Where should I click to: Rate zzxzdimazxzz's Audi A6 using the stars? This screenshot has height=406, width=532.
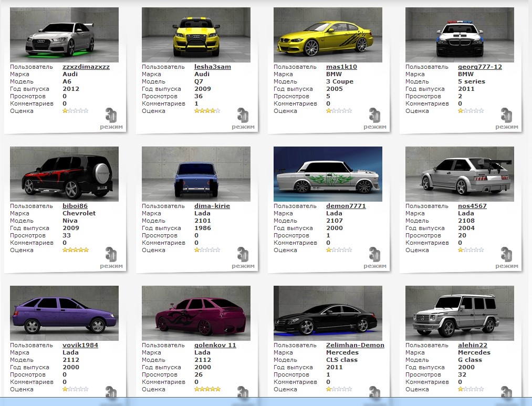pos(76,111)
